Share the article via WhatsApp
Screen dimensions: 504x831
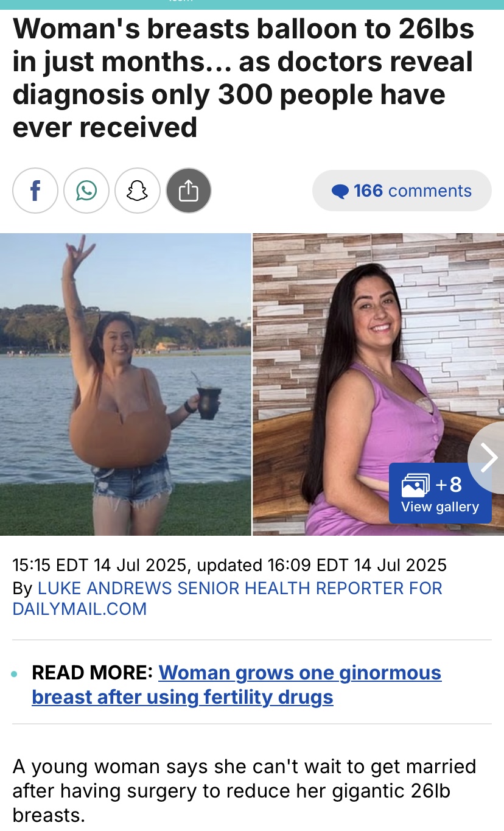(86, 191)
